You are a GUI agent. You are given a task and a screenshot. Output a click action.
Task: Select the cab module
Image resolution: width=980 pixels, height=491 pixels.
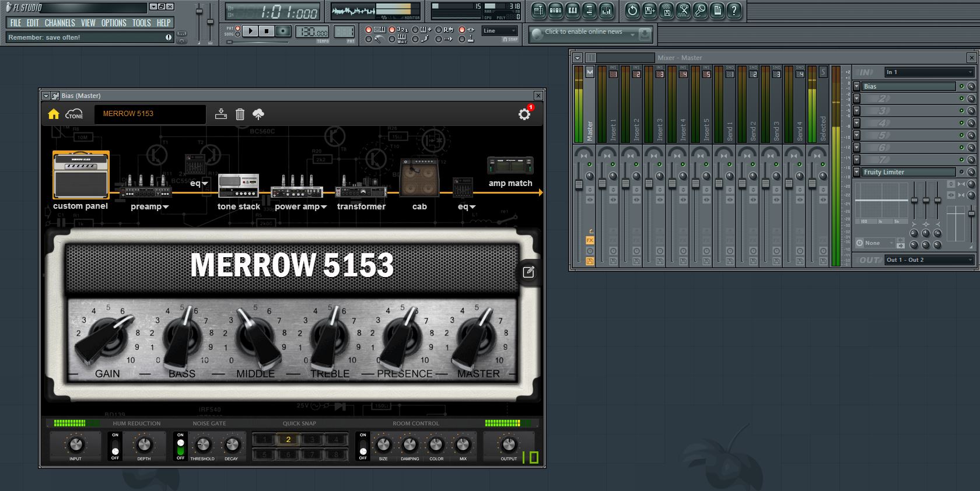tap(419, 178)
